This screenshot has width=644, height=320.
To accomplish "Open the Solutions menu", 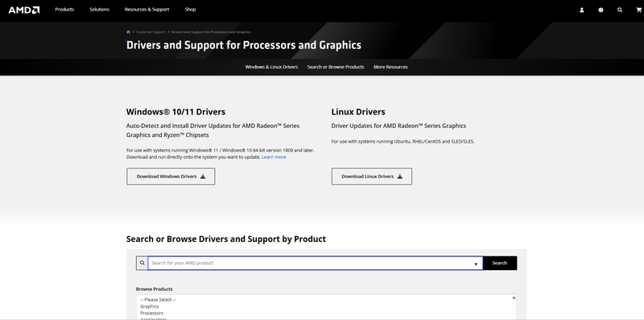I will 99,10.
